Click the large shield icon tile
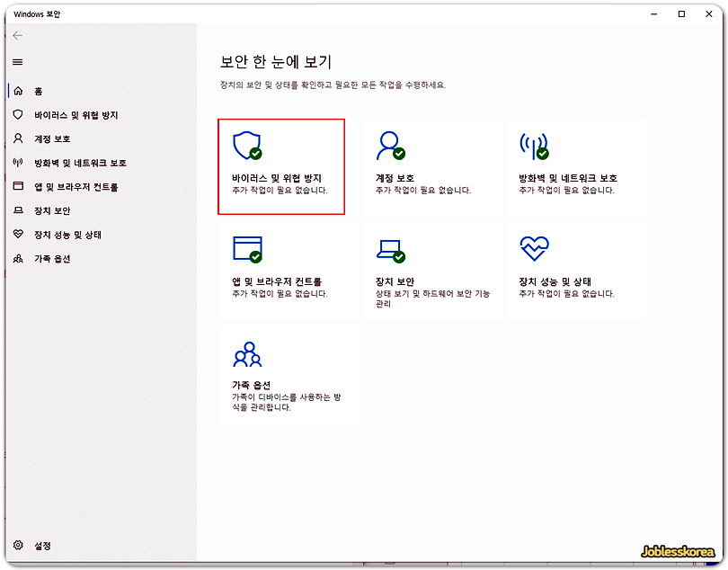The height and width of the screenshot is (570, 728). pyautogui.click(x=247, y=146)
